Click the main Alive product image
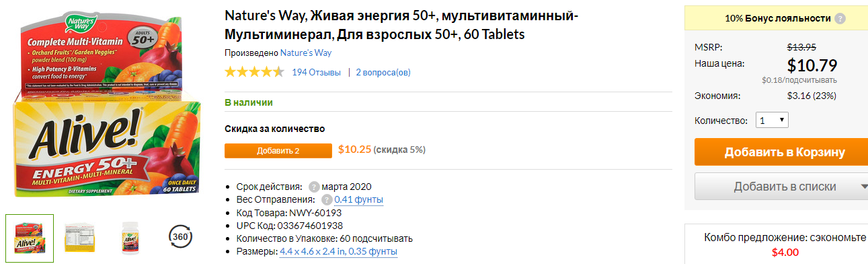This screenshot has height=264, width=868. [108, 108]
